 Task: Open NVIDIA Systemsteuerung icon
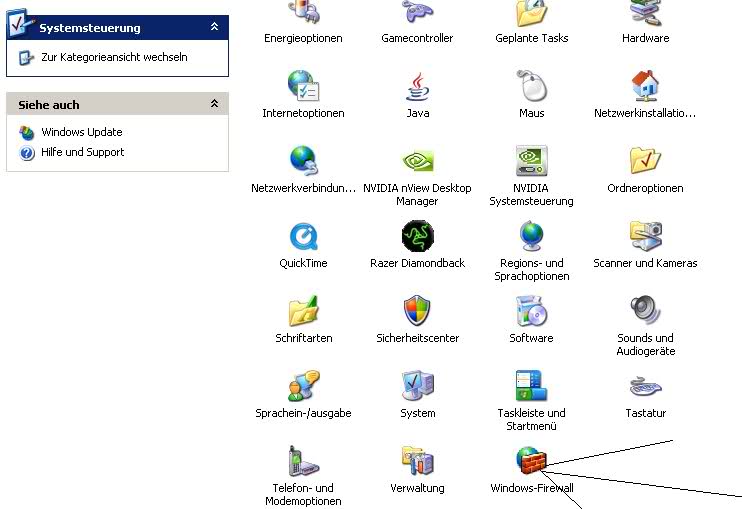click(x=531, y=161)
